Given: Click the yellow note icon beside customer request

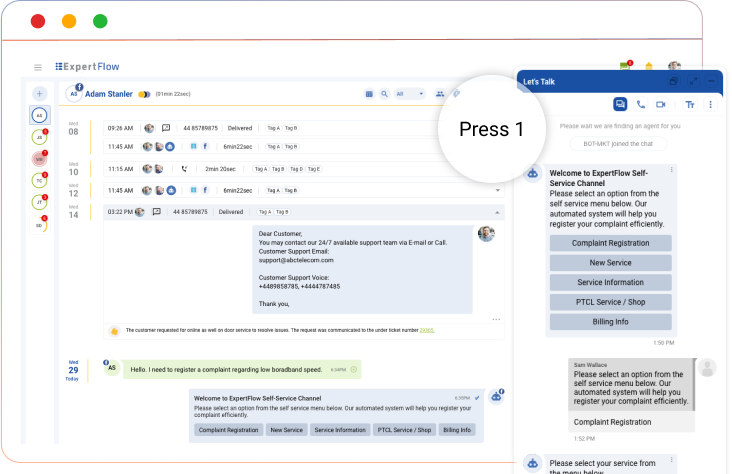Looking at the screenshot, I should pos(114,331).
